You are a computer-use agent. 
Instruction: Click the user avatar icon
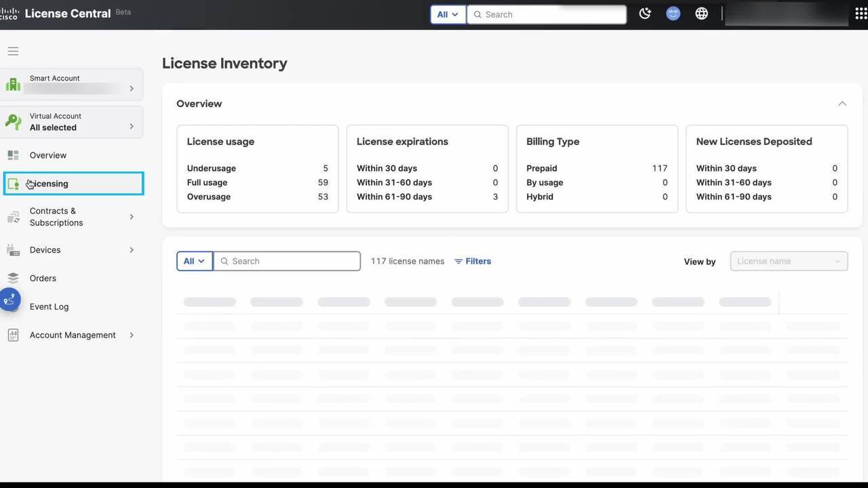[673, 14]
